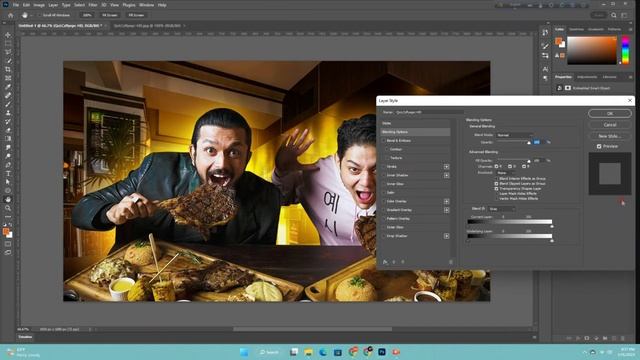Click the Home icon in options bar
Image resolution: width=640 pixels, height=360 pixels.
[11, 15]
